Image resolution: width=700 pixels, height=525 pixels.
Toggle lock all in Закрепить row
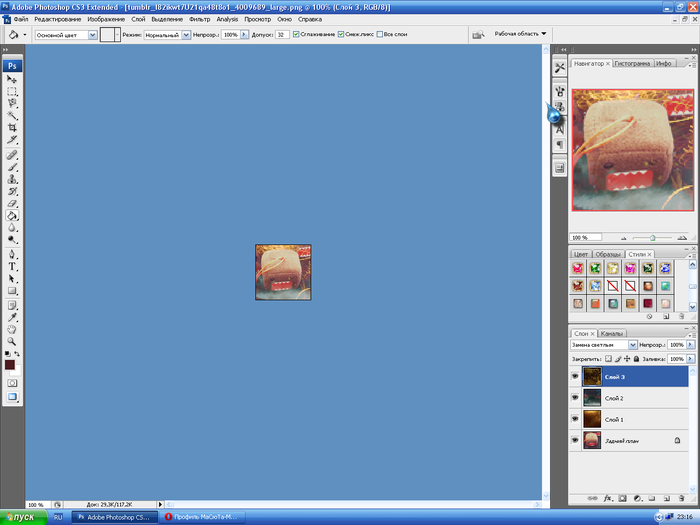point(637,358)
